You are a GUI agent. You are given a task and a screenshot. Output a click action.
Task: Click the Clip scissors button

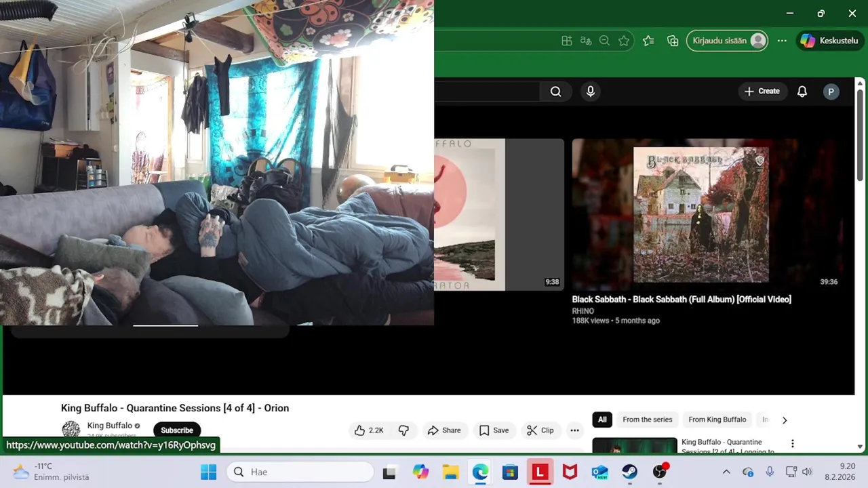click(540, 430)
